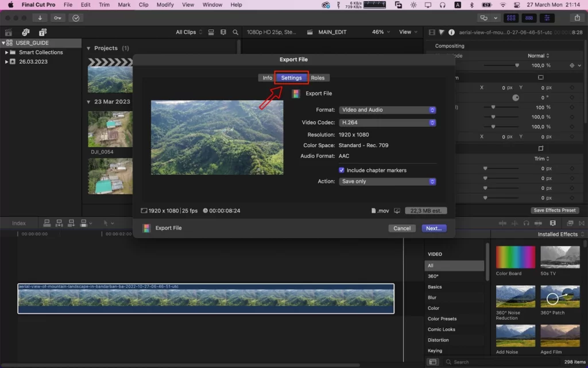Show the Libraries sidebar clapperboard icon
Image resolution: width=588 pixels, height=368 pixels.
point(8,32)
